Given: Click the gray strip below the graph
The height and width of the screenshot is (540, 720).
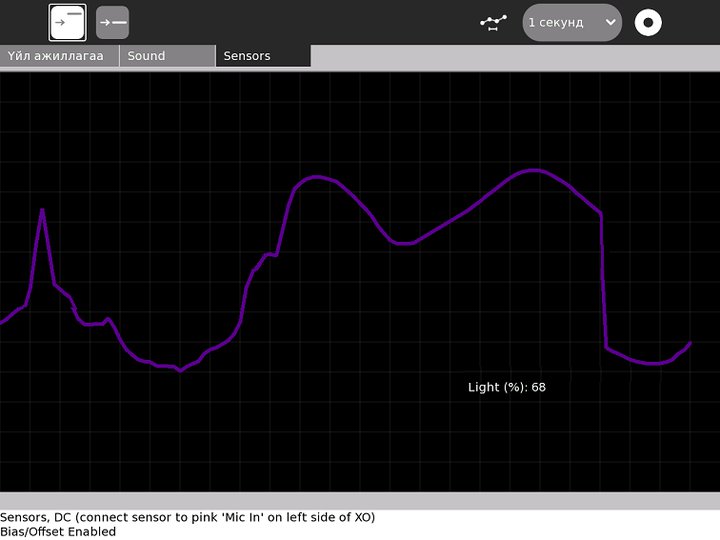Looking at the screenshot, I should [360, 500].
